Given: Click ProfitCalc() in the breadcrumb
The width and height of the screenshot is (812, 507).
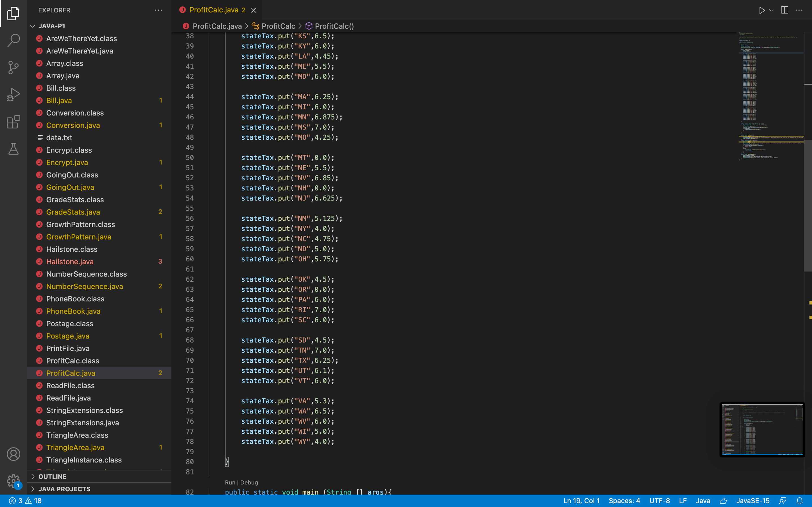Looking at the screenshot, I should (334, 26).
